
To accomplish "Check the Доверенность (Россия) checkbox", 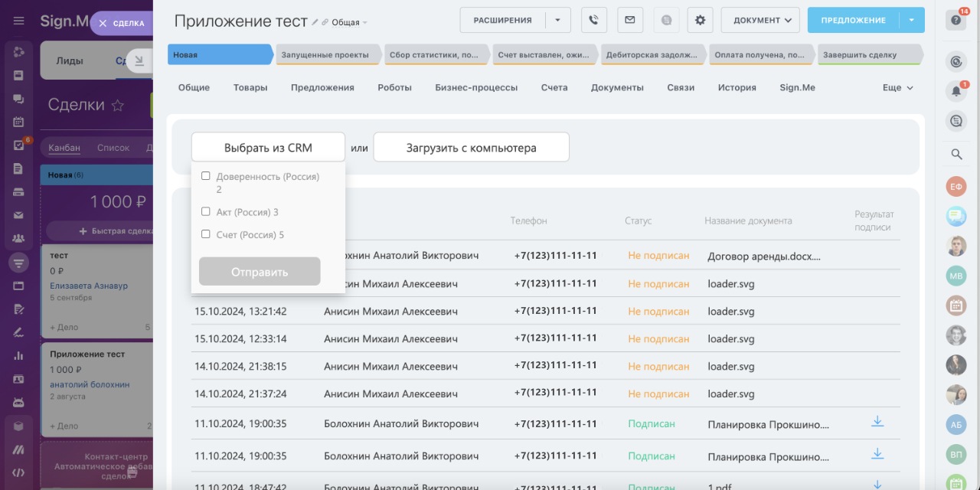I will click(x=205, y=176).
